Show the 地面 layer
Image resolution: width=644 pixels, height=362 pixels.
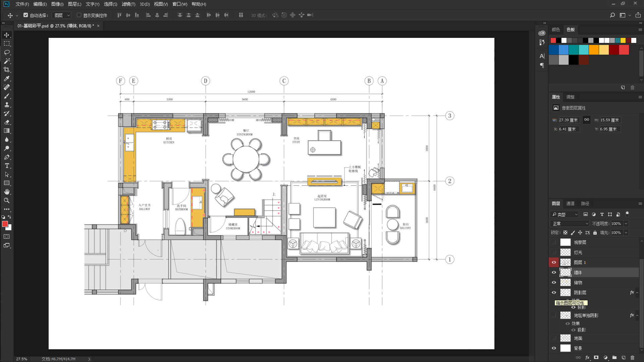pyautogui.click(x=554, y=338)
